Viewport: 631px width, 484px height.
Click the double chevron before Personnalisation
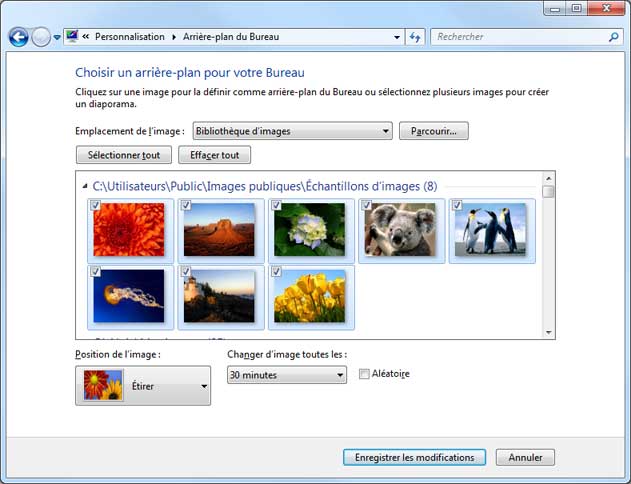[x=86, y=37]
